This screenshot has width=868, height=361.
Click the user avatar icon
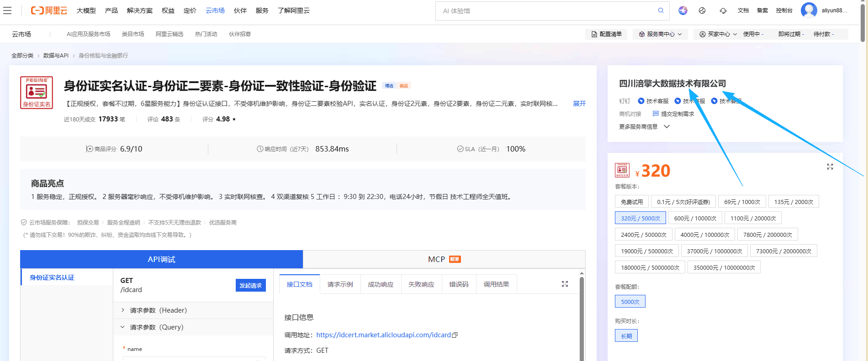coord(809,10)
